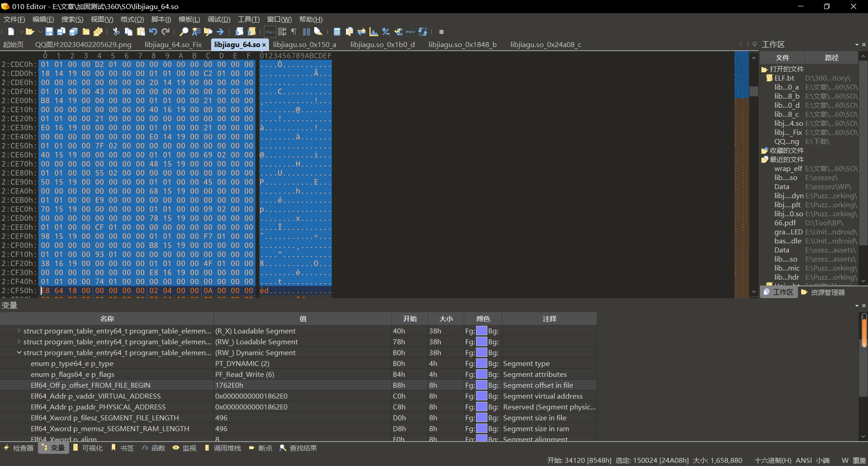Run a script with the script icon

(240, 32)
